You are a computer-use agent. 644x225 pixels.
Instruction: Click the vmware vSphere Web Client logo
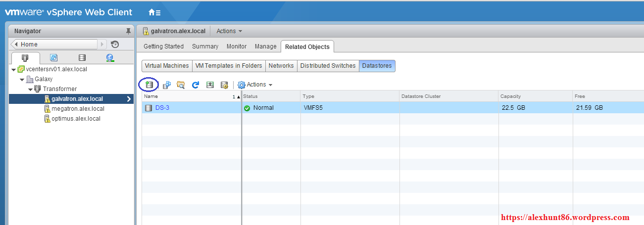click(x=68, y=12)
